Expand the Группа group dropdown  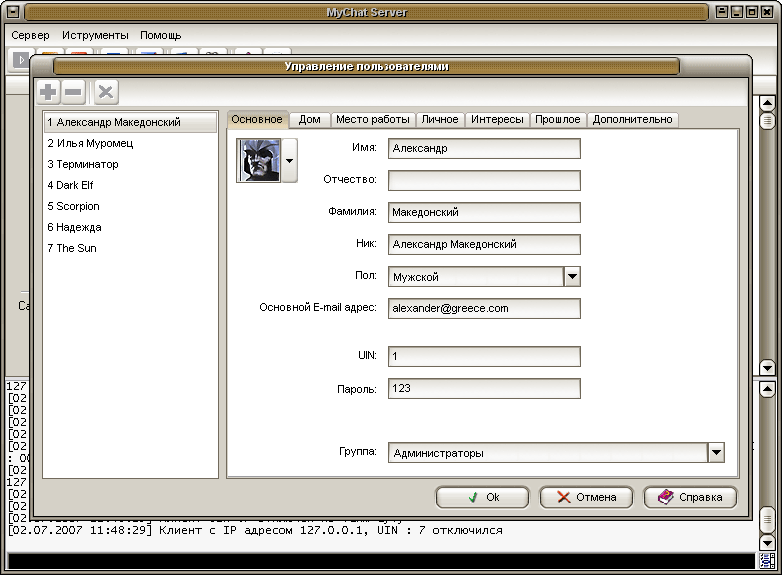pos(716,453)
